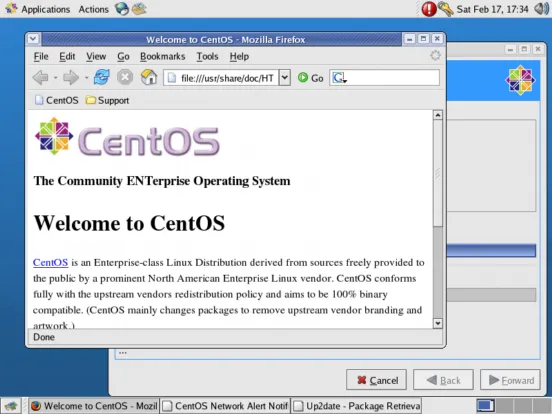Open the File menu

tap(41, 57)
